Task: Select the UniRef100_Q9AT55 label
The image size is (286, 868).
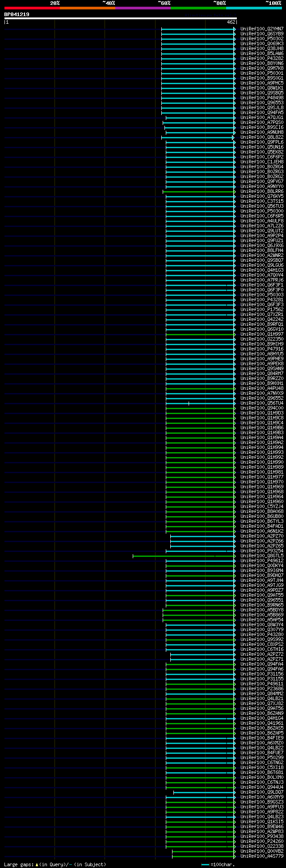Action: click(x=262, y=595)
